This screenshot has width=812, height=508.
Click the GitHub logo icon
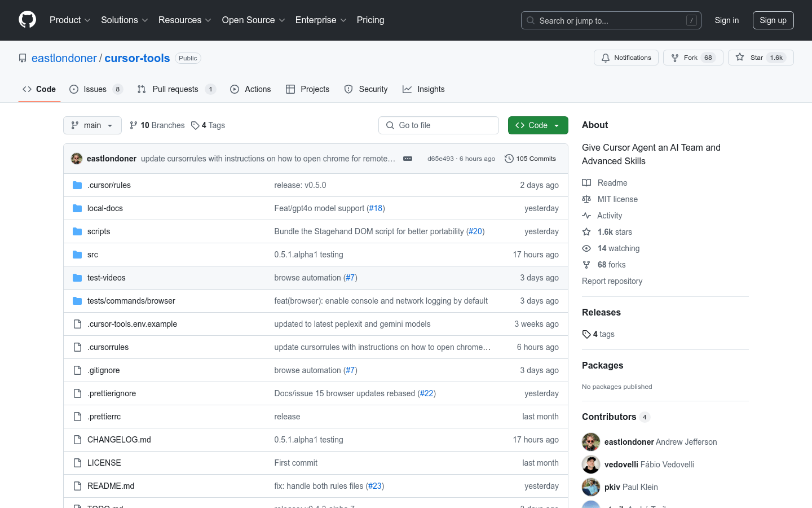click(x=27, y=20)
